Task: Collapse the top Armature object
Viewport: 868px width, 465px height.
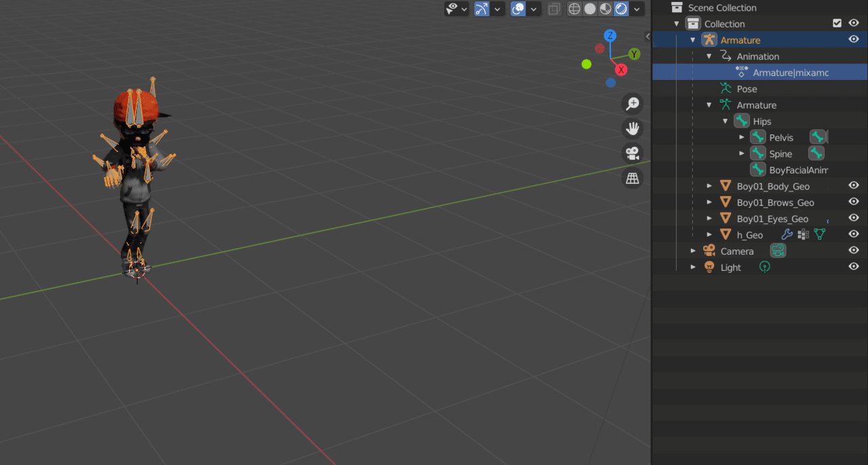Action: [x=693, y=40]
